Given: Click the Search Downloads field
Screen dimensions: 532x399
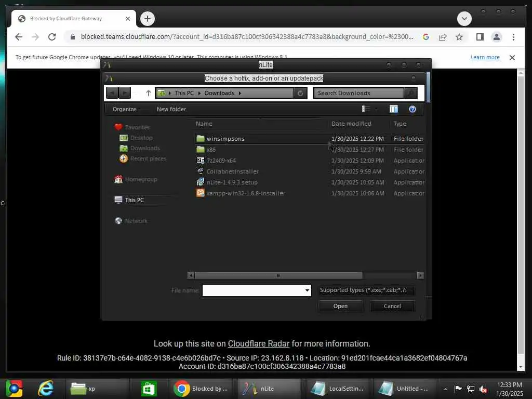Looking at the screenshot, I should [358, 93].
